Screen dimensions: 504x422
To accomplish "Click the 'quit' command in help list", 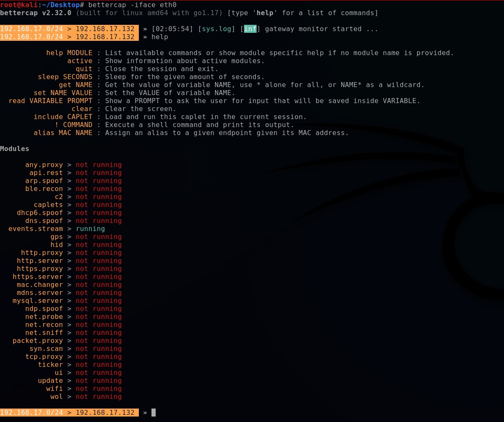I will [x=84, y=69].
